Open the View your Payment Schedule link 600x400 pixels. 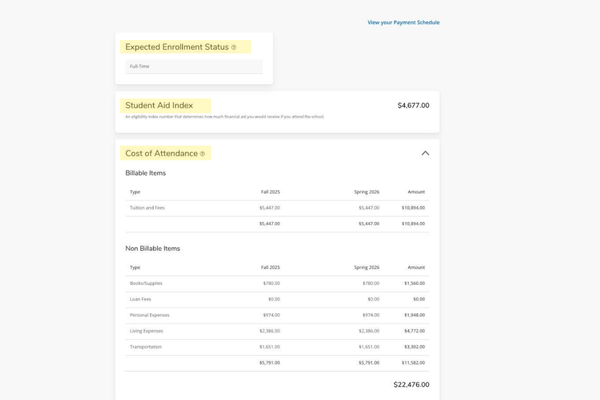coord(403,22)
